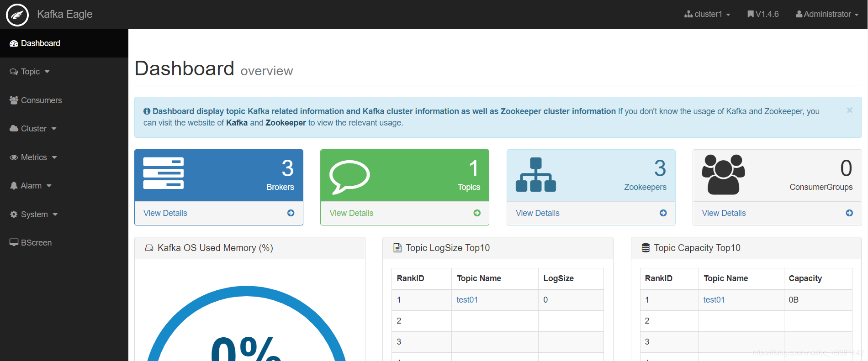The width and height of the screenshot is (868, 361).
Task: Click the info circle icon in alert
Action: pyautogui.click(x=147, y=111)
